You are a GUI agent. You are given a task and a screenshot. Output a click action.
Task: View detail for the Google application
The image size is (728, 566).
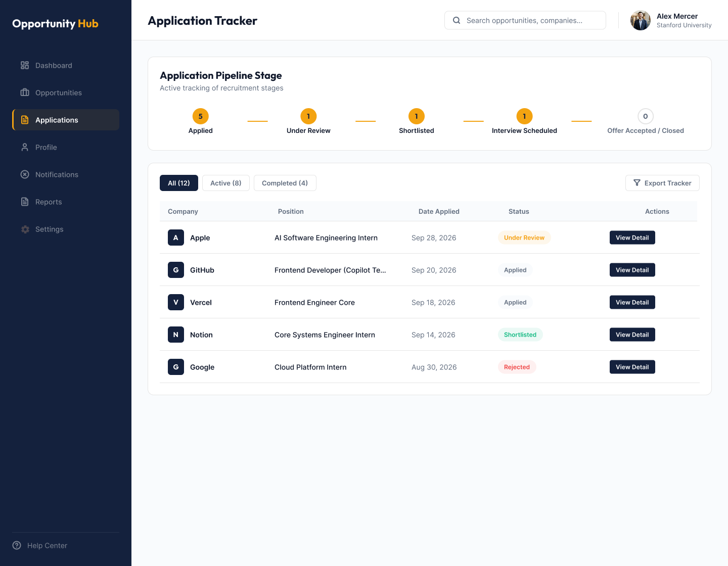[x=632, y=367]
